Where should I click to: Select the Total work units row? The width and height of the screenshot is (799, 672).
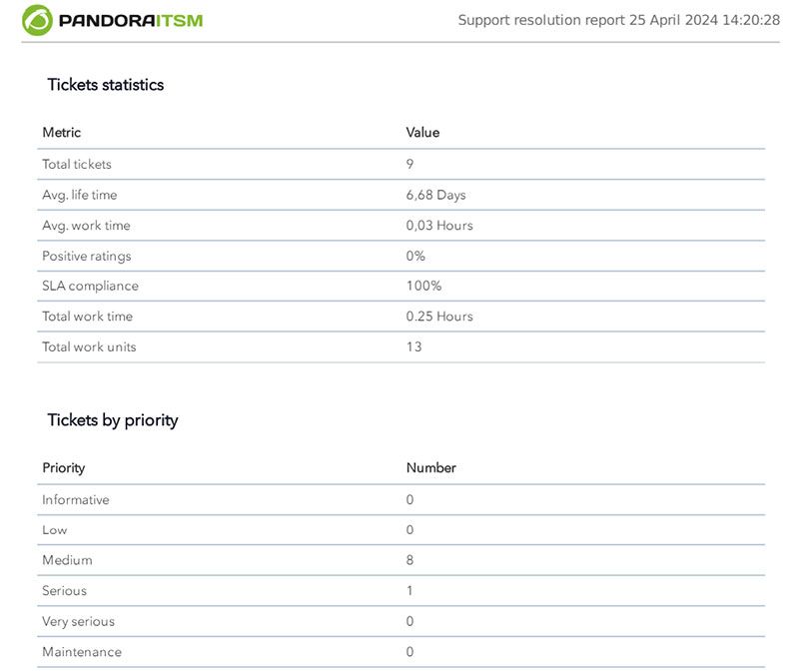coord(401,346)
